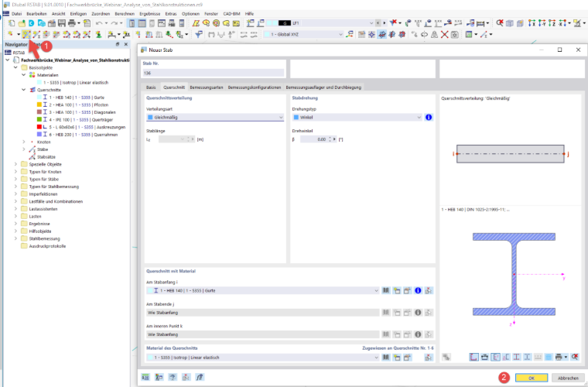Expand the Lastfälle und Kombinationen folder
588x387 pixels.
15,201
